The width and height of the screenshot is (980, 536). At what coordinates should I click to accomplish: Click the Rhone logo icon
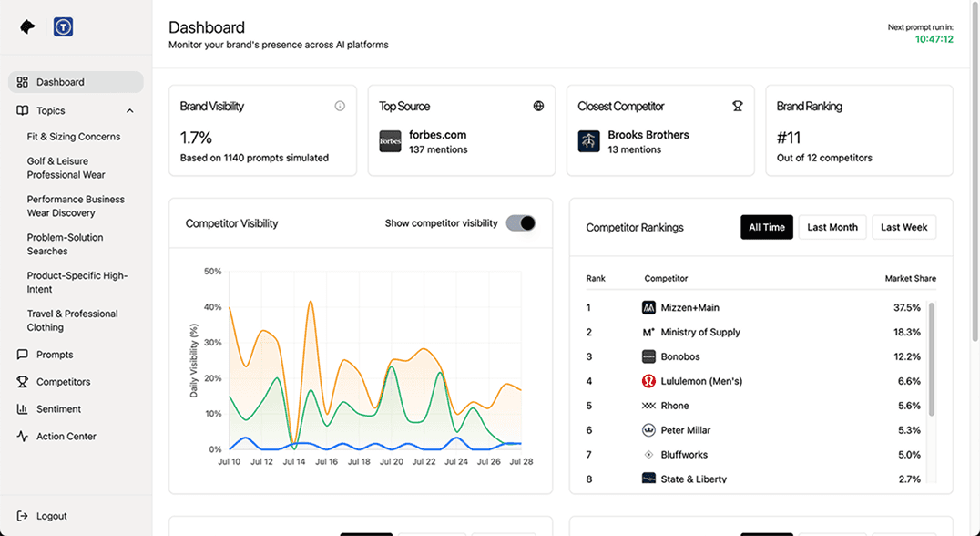[648, 406]
